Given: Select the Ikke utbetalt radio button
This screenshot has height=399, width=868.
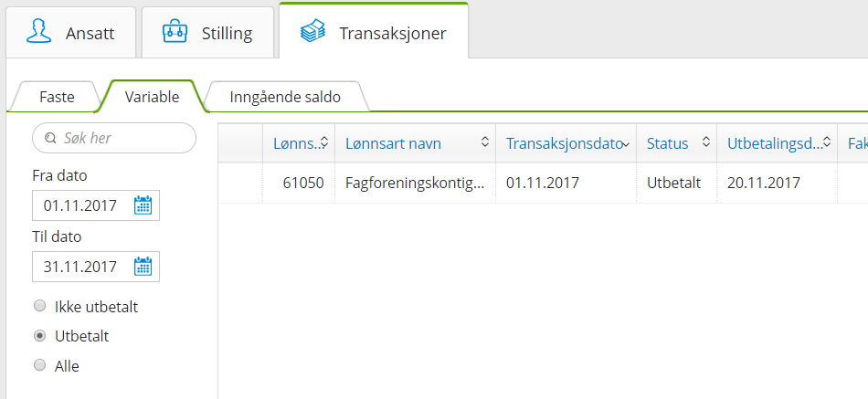Looking at the screenshot, I should click(x=39, y=307).
